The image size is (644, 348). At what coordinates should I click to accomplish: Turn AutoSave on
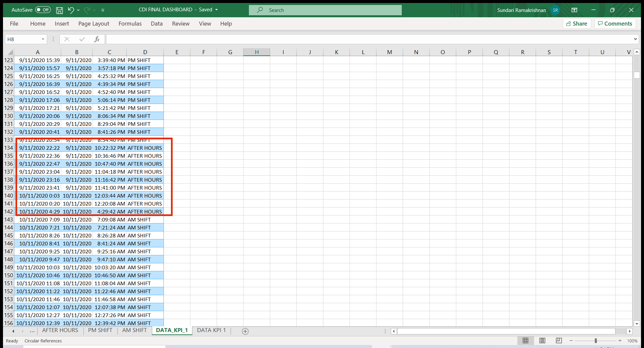tap(43, 10)
